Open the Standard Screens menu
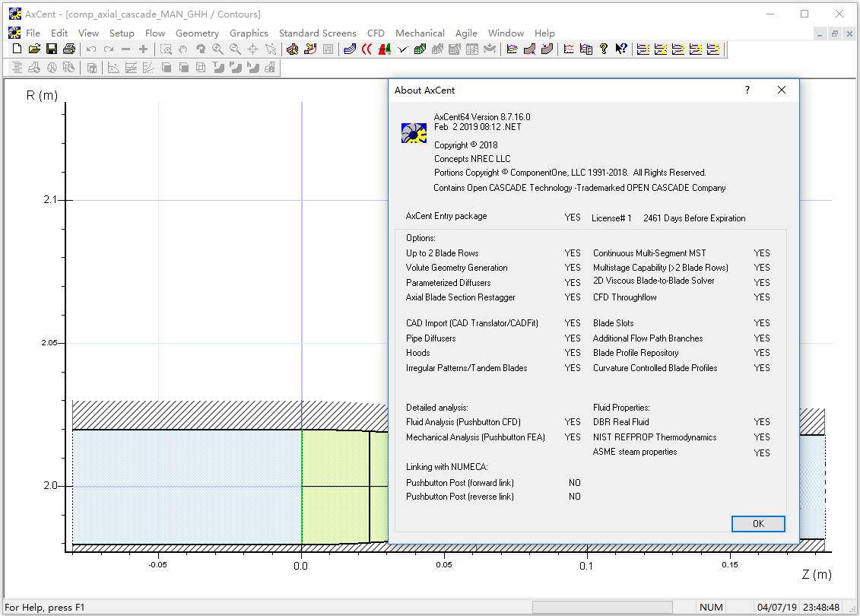Viewport: 860px width, 616px height. [x=318, y=33]
